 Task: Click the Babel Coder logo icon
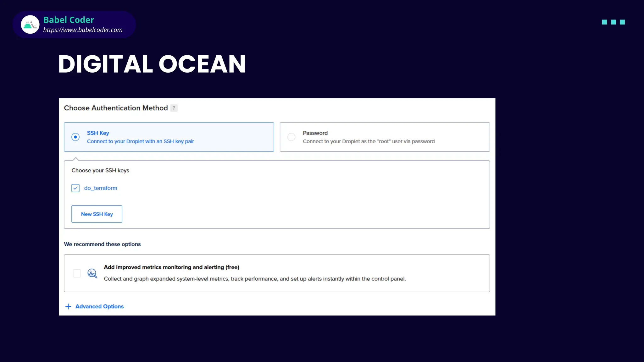click(x=30, y=25)
